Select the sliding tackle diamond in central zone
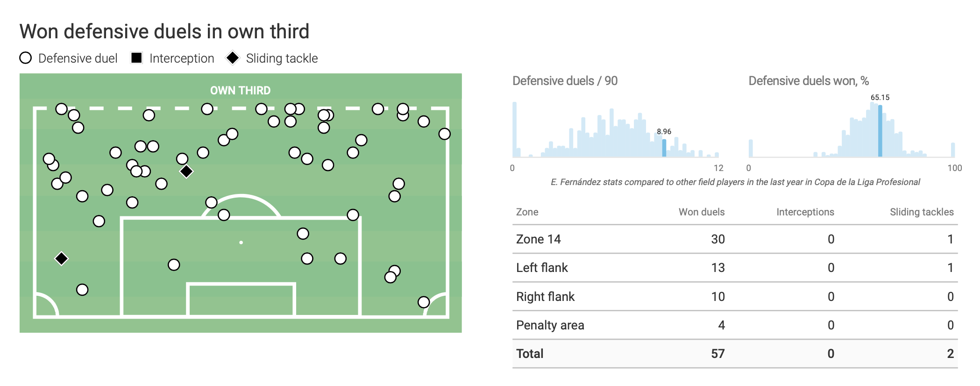The width and height of the screenshot is (980, 386). tap(186, 172)
